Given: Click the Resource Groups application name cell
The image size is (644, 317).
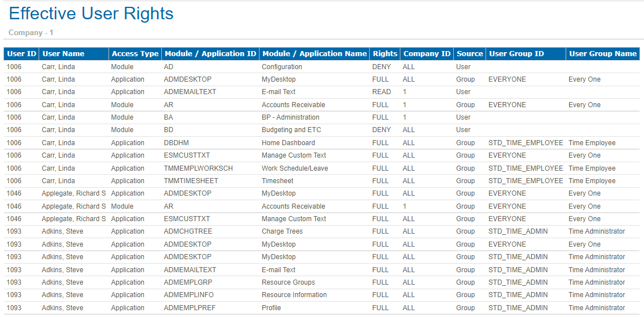Looking at the screenshot, I should point(288,282).
